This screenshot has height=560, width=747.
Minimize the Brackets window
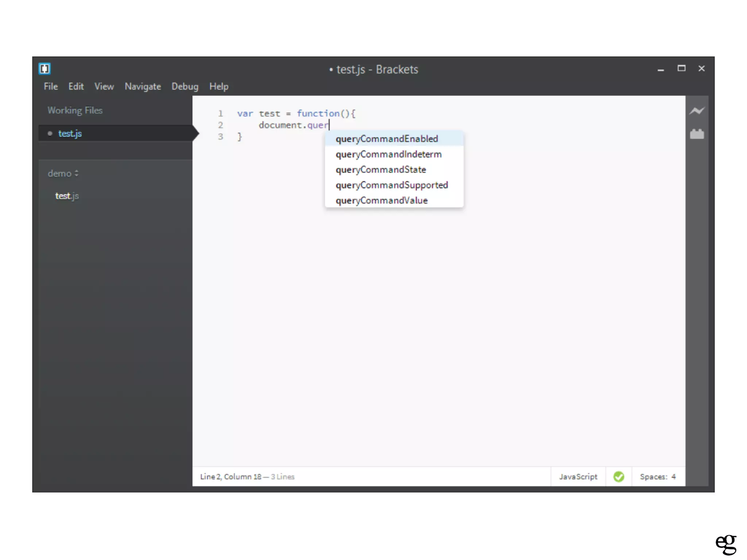point(661,69)
